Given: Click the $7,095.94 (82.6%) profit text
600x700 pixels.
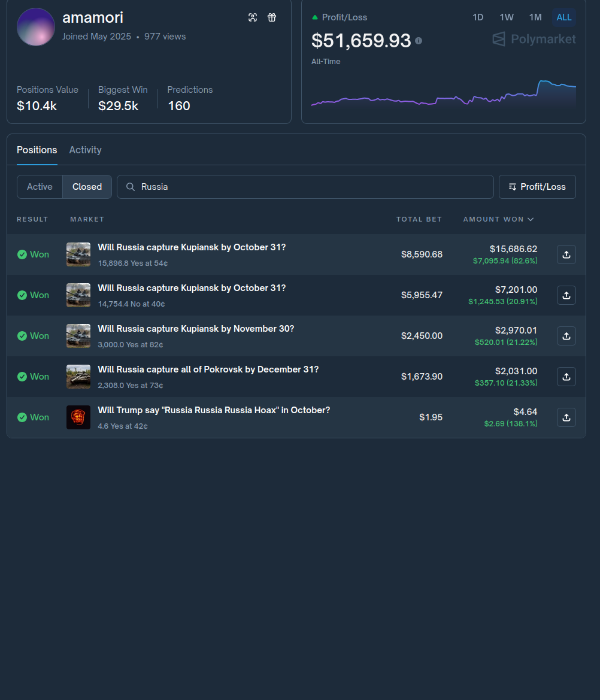Looking at the screenshot, I should tap(505, 260).
